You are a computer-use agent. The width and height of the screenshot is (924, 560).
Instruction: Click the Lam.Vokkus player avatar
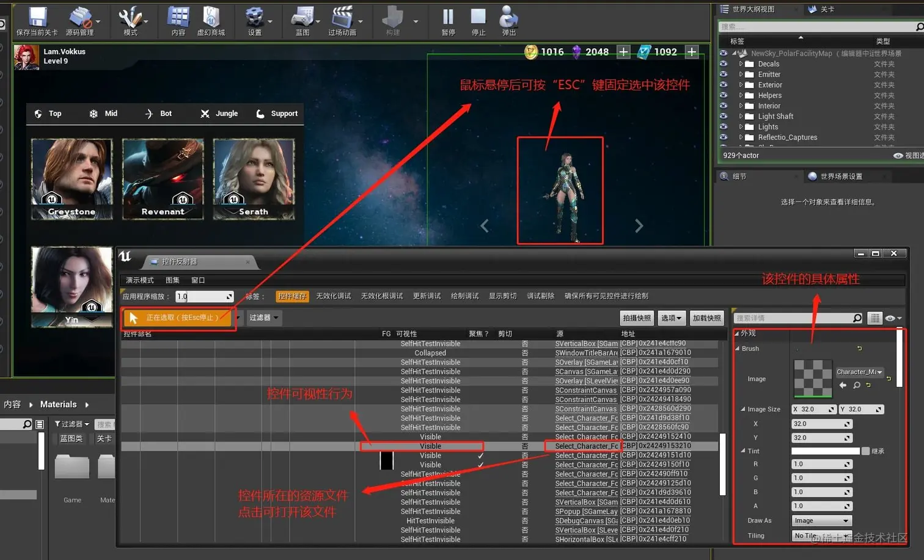27,57
